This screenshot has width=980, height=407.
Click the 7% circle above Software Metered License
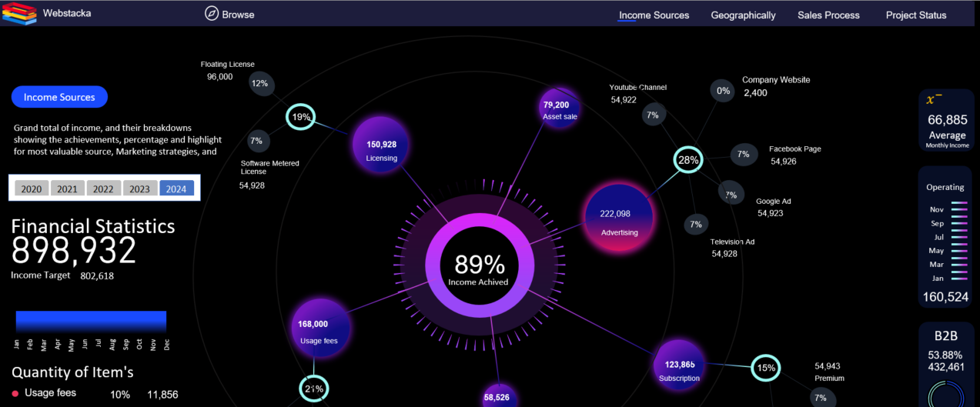[x=258, y=141]
